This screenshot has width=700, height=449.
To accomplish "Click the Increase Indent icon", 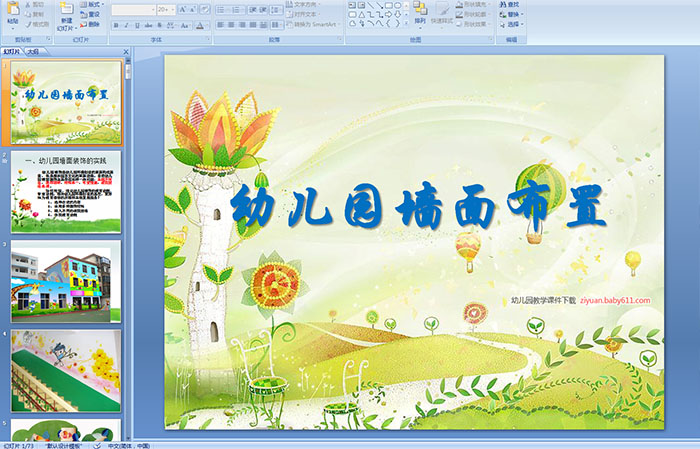I will tap(263, 10).
